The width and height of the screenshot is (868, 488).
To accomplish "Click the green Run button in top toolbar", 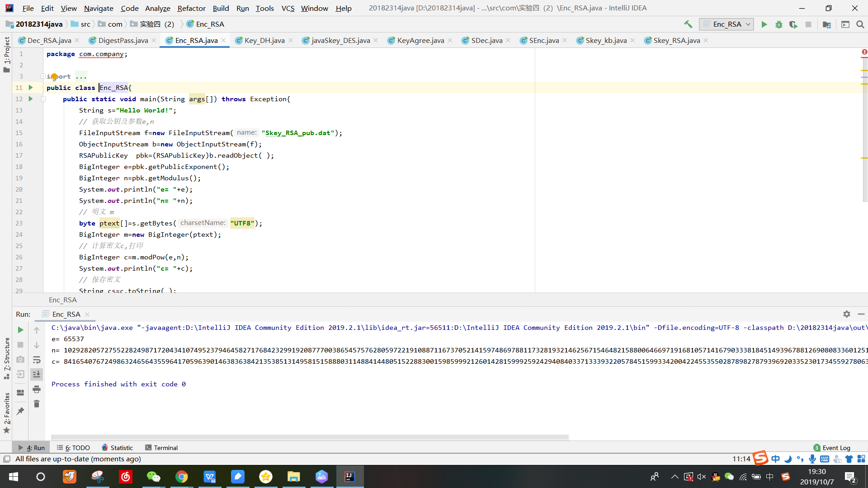I will (764, 24).
